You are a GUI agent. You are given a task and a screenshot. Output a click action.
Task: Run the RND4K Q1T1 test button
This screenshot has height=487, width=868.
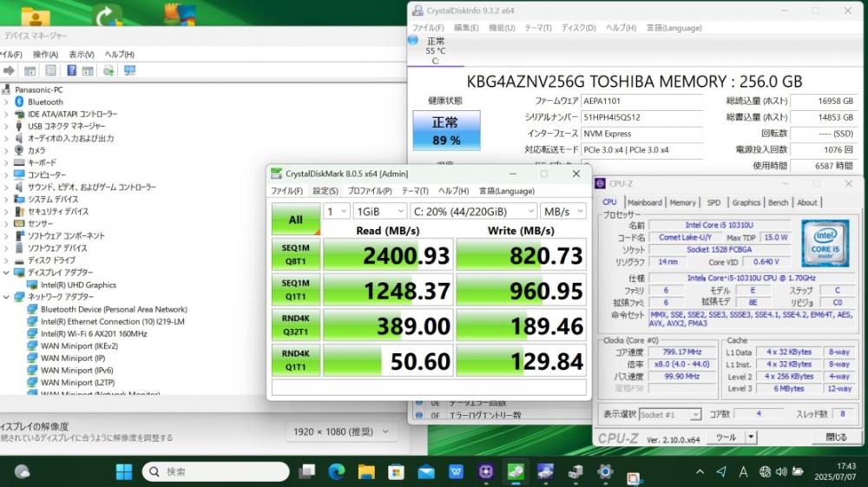tap(296, 360)
